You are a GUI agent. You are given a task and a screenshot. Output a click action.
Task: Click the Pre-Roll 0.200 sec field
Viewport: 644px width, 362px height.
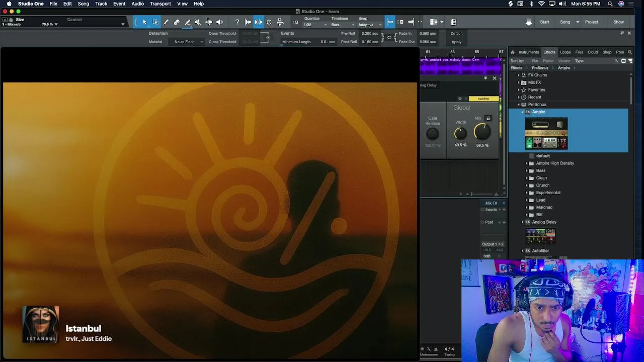click(x=370, y=34)
